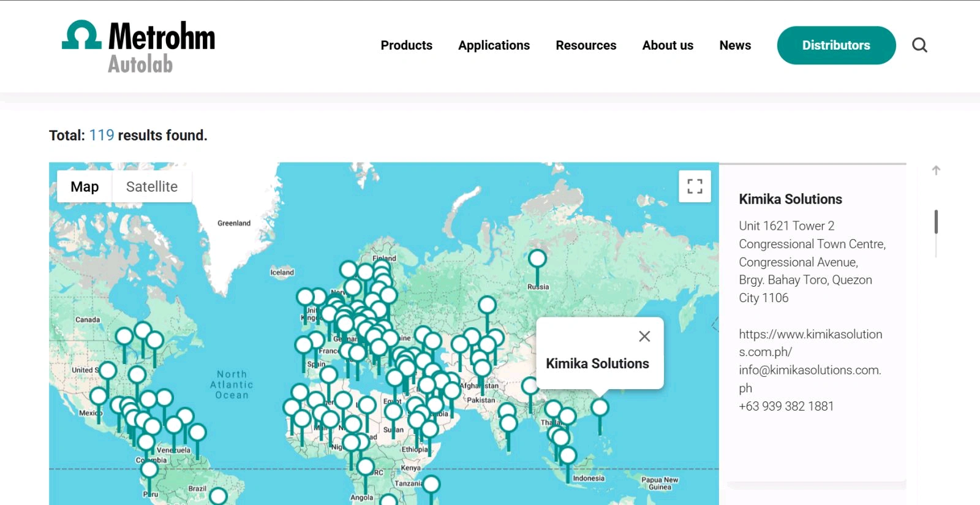Click the Philippines pin under the popup
980x505 pixels.
point(600,408)
